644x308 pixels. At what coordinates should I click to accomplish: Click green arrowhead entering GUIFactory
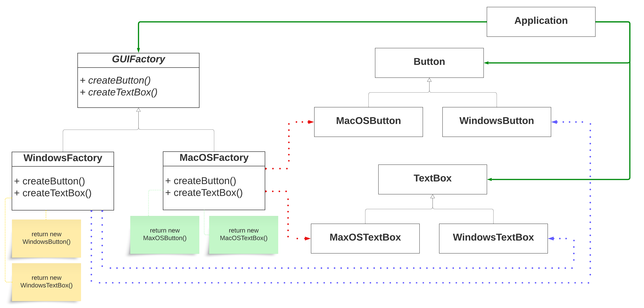[138, 50]
